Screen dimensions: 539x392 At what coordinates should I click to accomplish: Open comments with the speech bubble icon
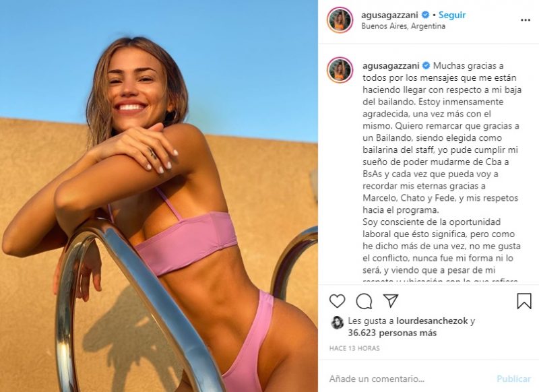point(364,301)
